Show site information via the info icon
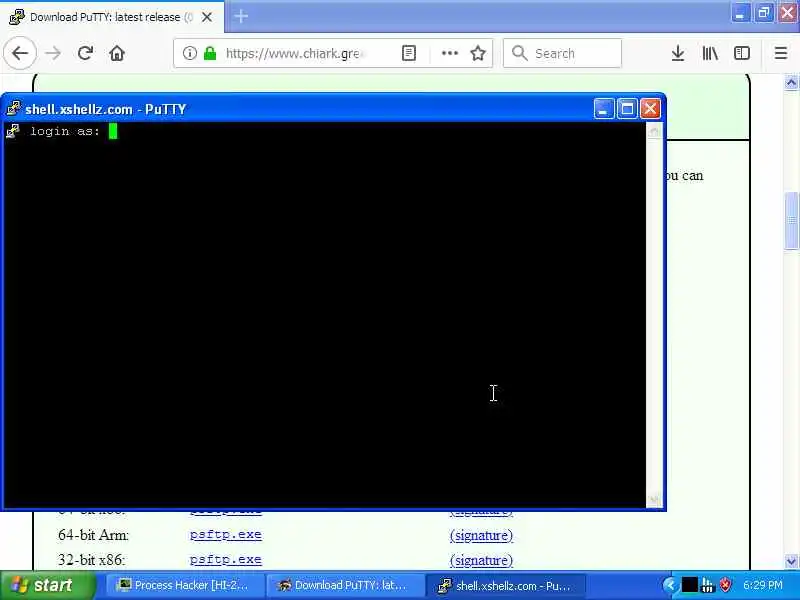Screen dimensions: 800x600 coord(190,53)
